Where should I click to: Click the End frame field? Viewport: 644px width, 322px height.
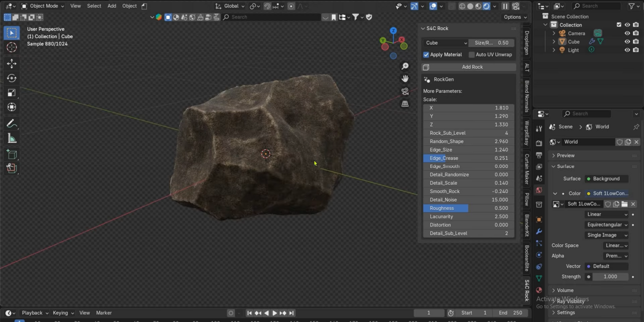510,313
